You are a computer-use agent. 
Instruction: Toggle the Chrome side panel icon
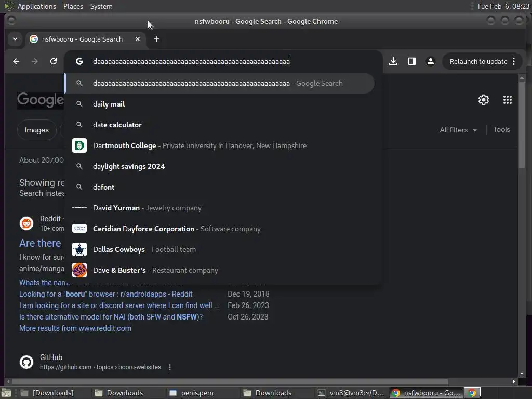[412, 61]
